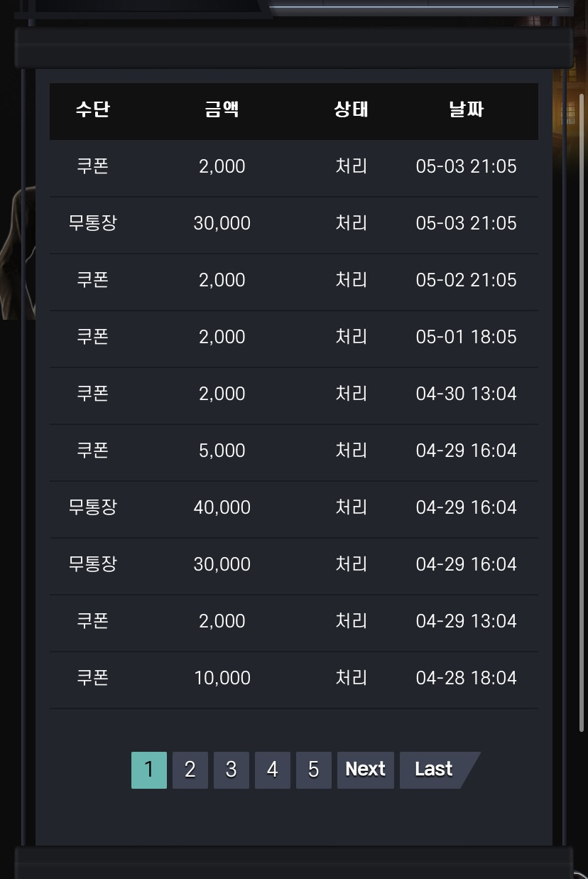Select the 무통장 30,000 row dated 04-29

tap(294, 566)
